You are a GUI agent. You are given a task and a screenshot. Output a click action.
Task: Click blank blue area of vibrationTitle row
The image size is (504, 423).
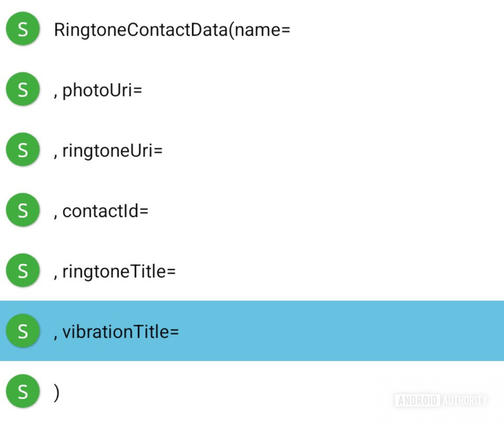pyautogui.click(x=342, y=331)
